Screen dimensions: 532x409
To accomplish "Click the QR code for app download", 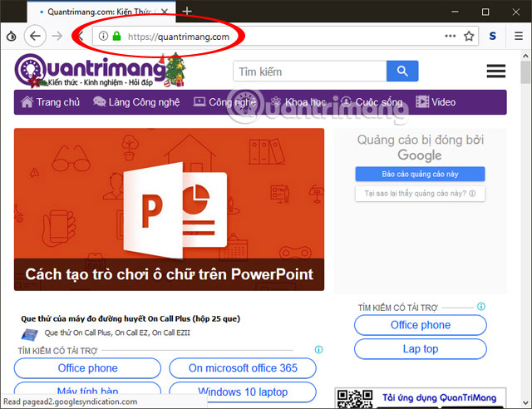I will (355, 399).
